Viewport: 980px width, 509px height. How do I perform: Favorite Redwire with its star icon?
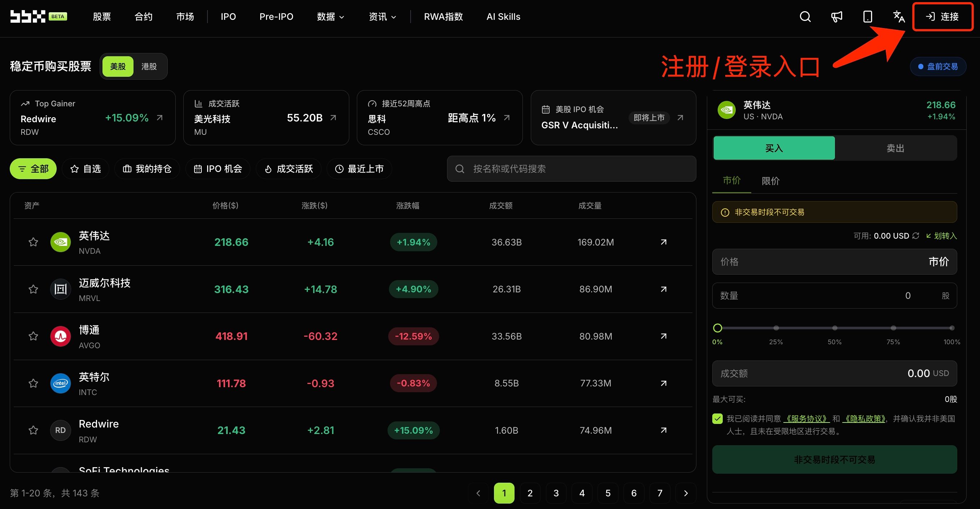34,430
